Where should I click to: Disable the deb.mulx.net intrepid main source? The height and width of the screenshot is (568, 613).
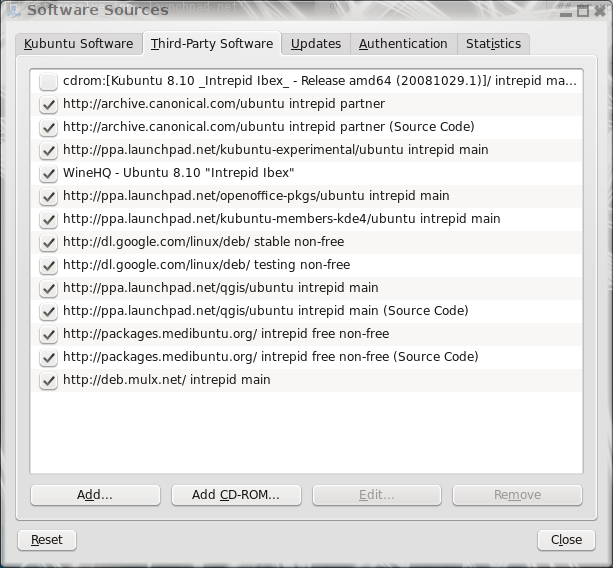point(48,380)
